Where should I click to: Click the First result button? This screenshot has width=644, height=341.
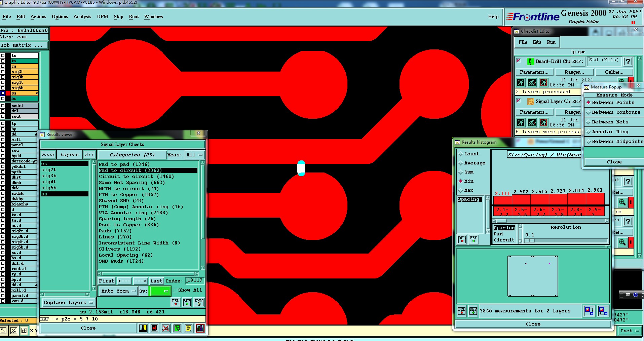[106, 281]
